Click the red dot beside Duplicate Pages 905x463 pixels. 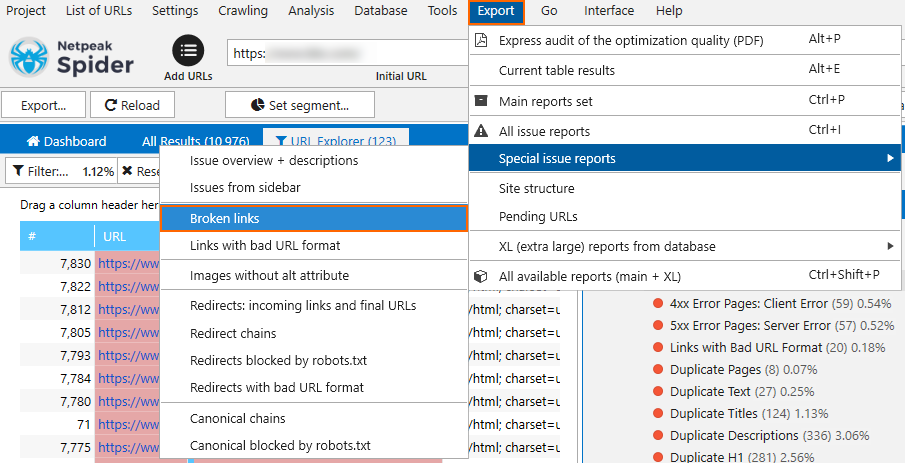coord(657,369)
